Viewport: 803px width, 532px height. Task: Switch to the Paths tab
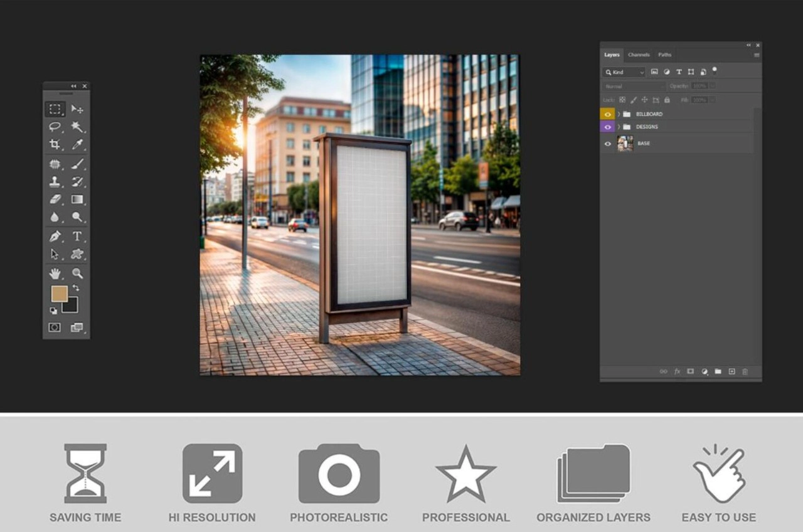point(665,55)
